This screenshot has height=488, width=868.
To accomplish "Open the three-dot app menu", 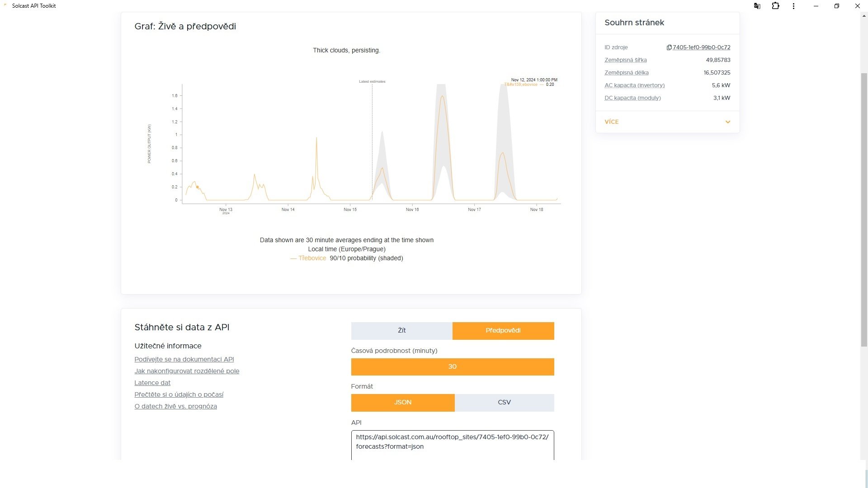I will 793,6.
